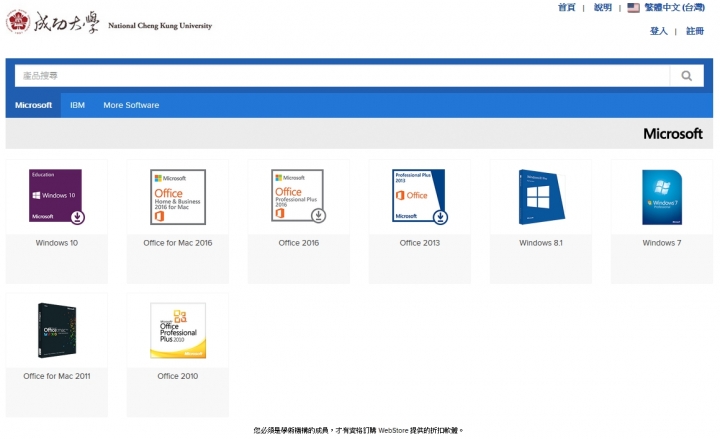
Task: Switch to the IBM tab
Action: coord(77,105)
